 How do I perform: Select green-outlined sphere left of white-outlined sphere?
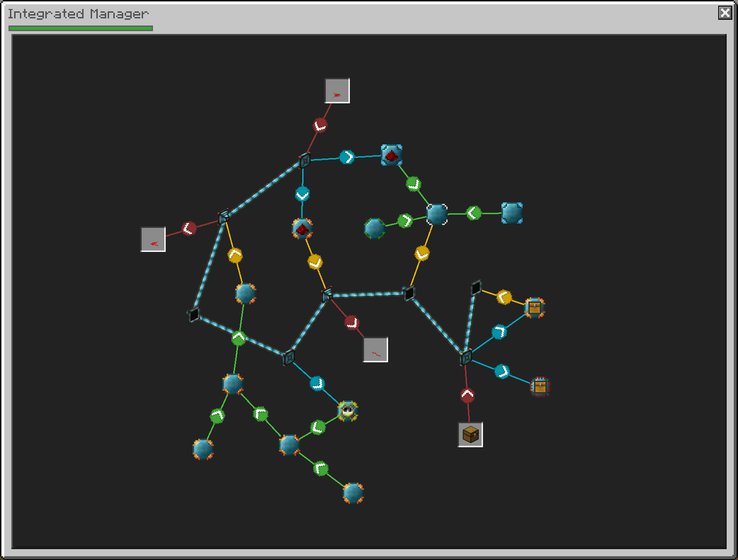click(374, 229)
